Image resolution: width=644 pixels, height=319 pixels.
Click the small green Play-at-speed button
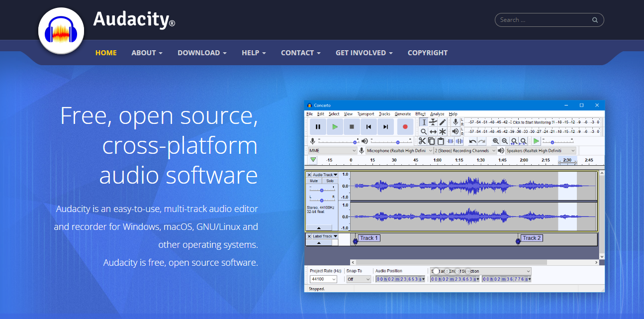(x=536, y=141)
